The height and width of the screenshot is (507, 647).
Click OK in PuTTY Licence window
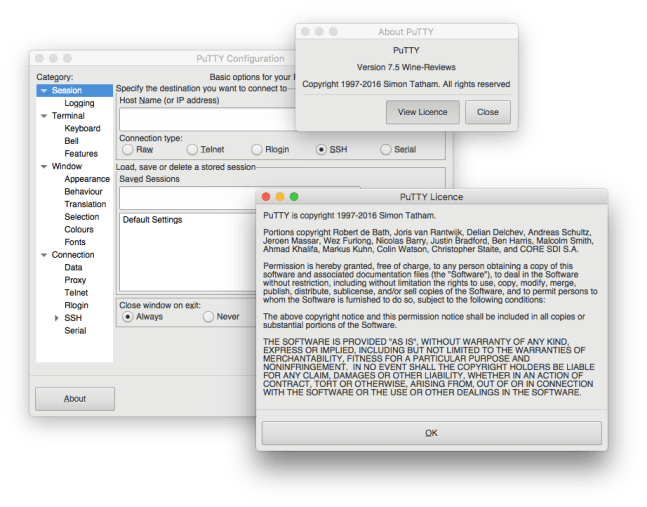tap(432, 433)
